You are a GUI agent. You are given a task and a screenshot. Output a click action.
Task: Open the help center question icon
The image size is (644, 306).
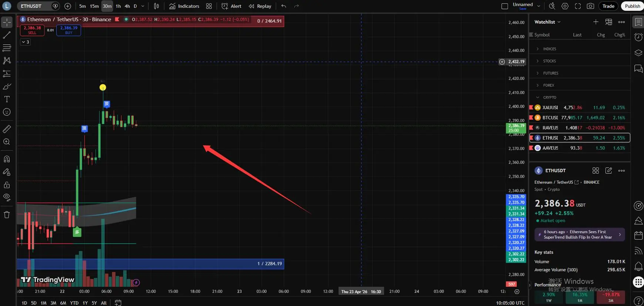638,301
